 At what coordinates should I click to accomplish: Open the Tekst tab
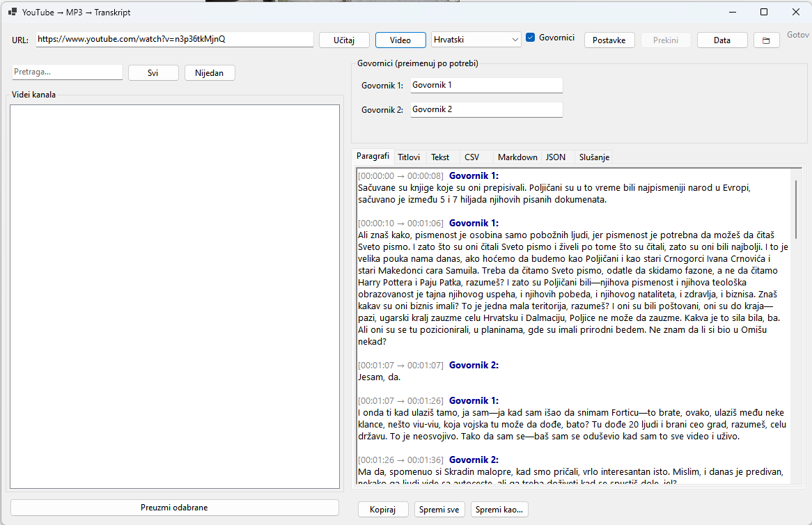pyautogui.click(x=440, y=157)
